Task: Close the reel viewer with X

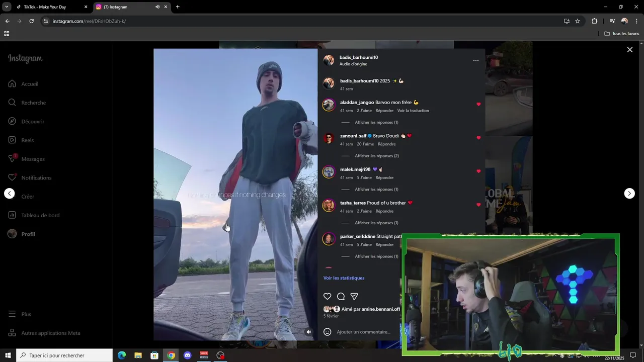Action: click(629, 50)
